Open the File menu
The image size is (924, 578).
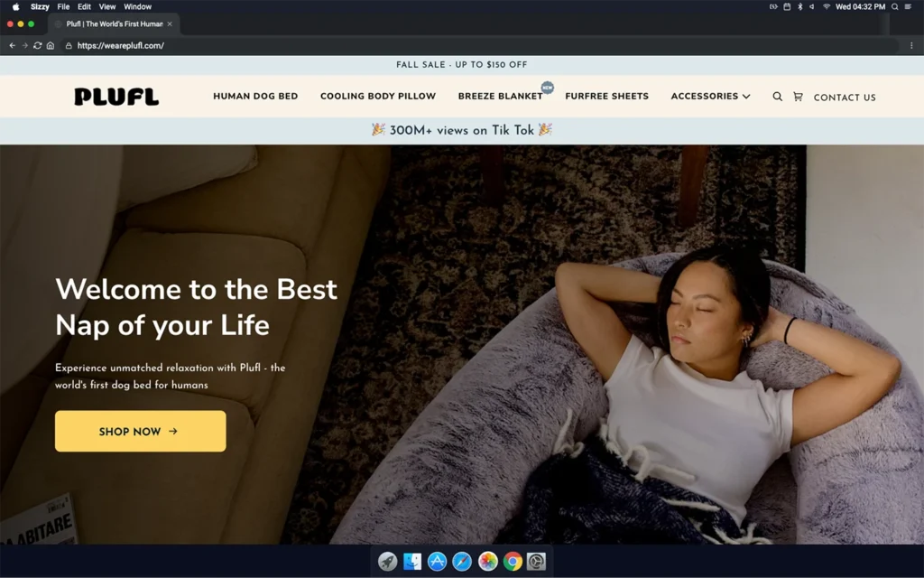point(63,6)
